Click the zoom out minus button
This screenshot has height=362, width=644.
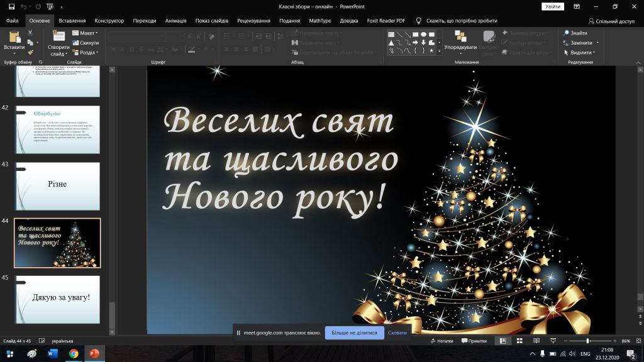[565, 341]
